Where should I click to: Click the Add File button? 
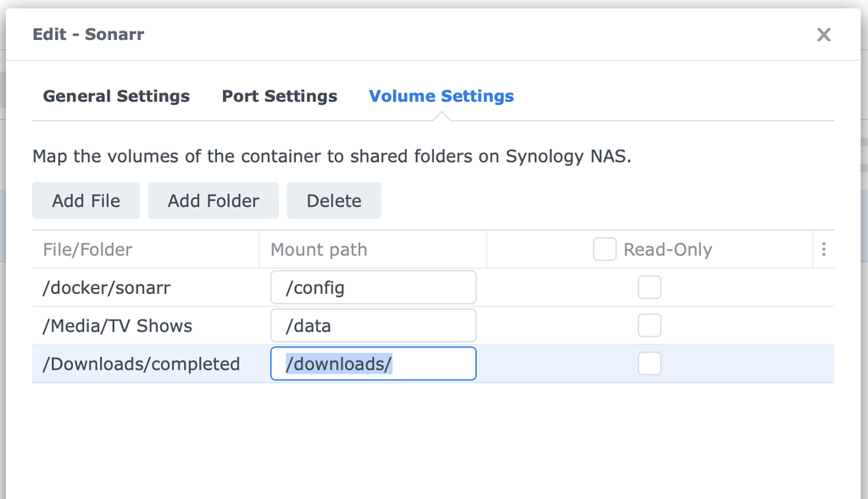point(86,201)
